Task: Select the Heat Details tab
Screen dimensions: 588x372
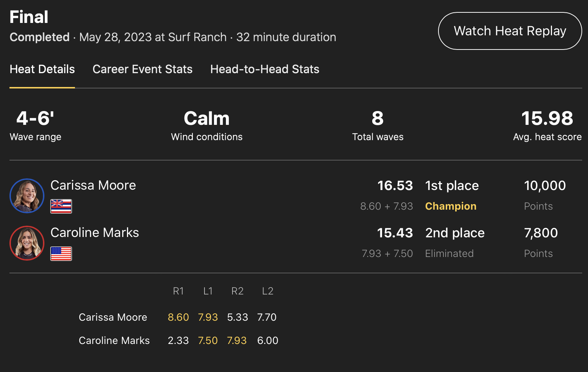Action: point(42,69)
